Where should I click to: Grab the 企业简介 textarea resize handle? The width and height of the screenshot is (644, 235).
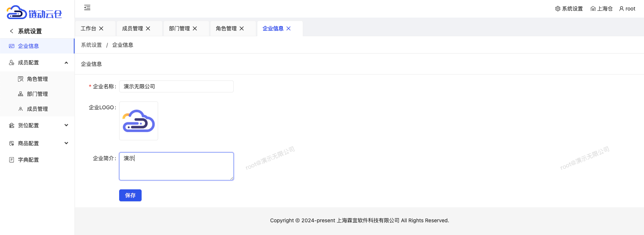[x=232, y=178]
